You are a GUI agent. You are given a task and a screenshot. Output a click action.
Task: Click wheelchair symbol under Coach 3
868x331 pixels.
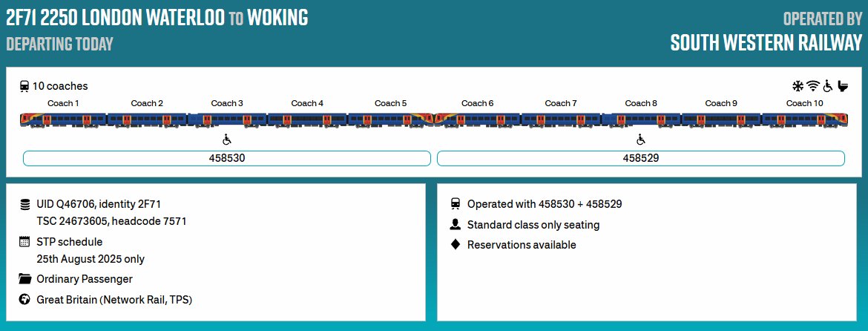click(227, 139)
